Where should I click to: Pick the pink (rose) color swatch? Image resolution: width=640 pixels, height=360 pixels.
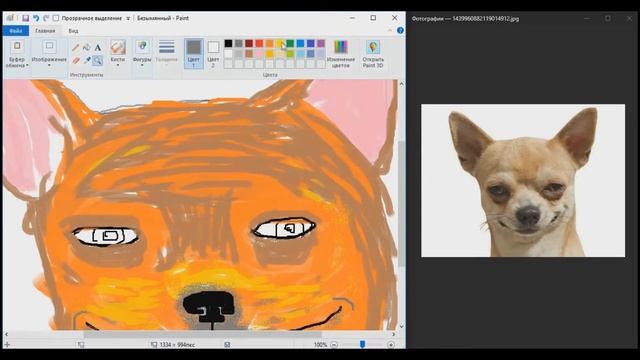(259, 53)
